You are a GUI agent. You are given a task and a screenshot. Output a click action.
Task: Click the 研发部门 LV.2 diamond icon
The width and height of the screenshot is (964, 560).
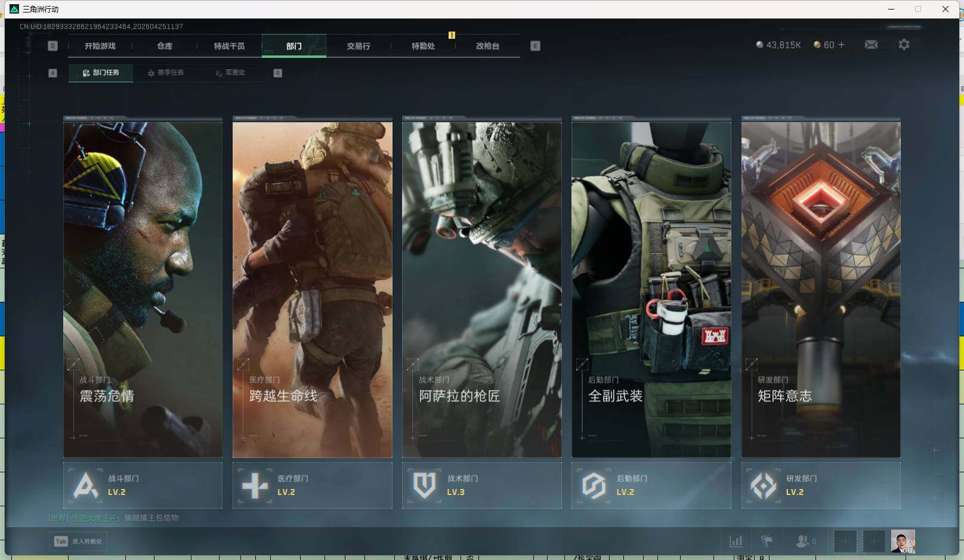pos(764,485)
